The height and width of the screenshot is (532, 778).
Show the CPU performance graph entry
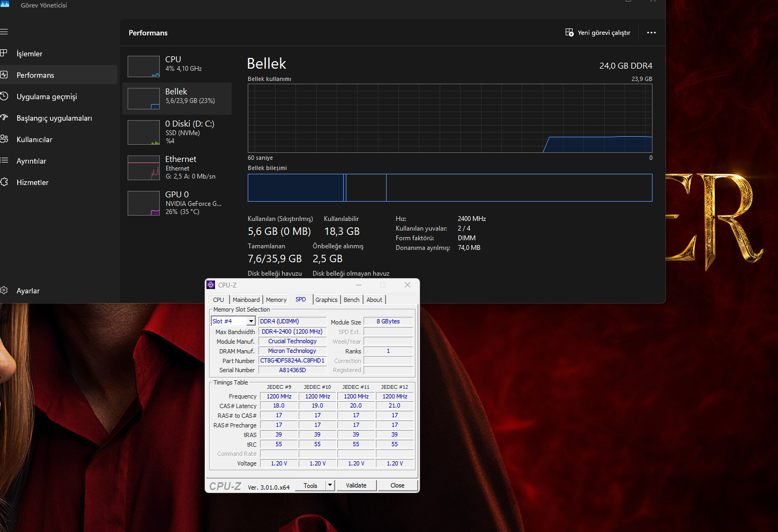(177, 66)
